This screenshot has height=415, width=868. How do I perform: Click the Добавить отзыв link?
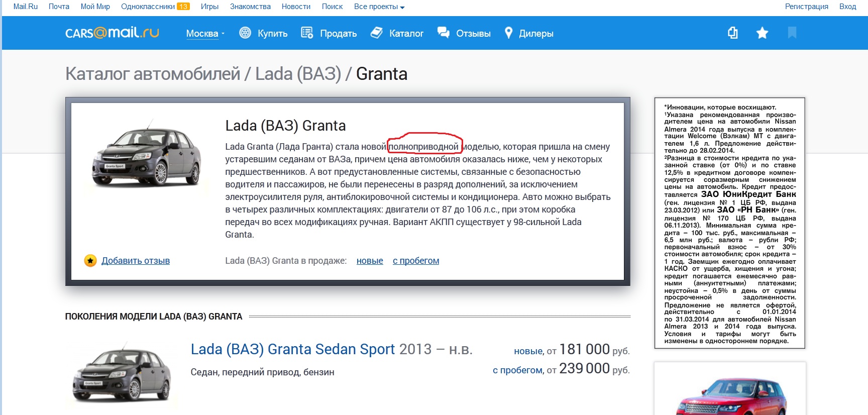[x=136, y=261]
